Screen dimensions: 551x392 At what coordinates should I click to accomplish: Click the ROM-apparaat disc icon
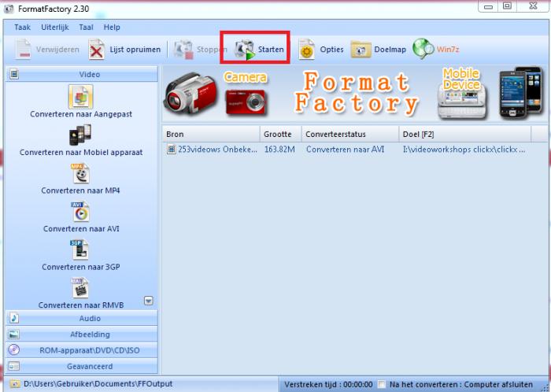14,349
